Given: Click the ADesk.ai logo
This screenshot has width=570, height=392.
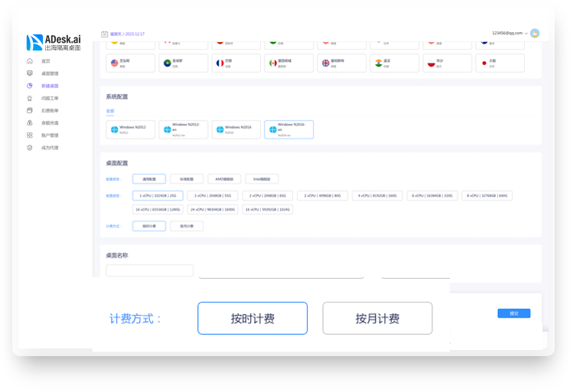Looking at the screenshot, I should [54, 43].
